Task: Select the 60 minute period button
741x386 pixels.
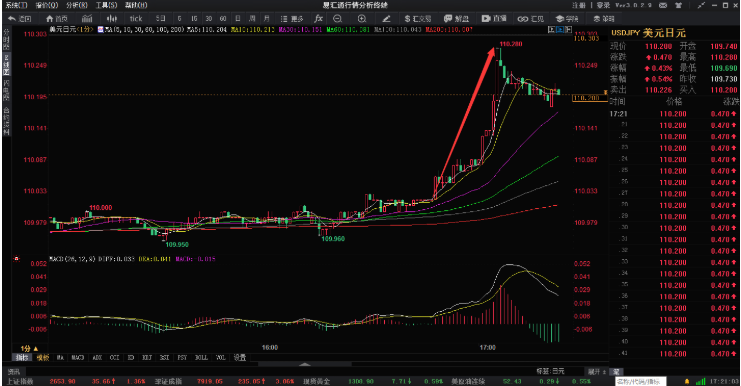Action: (x=223, y=18)
